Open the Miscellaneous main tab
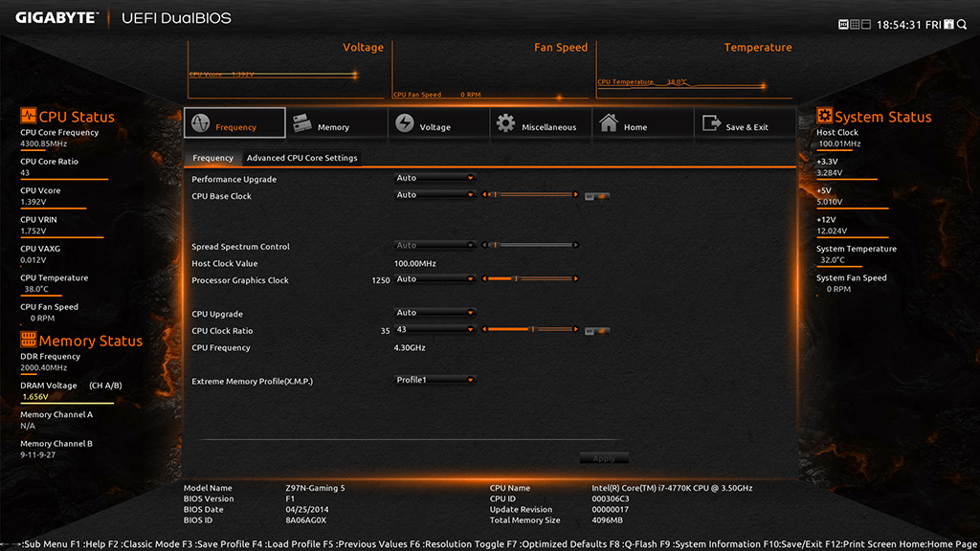 pos(541,123)
